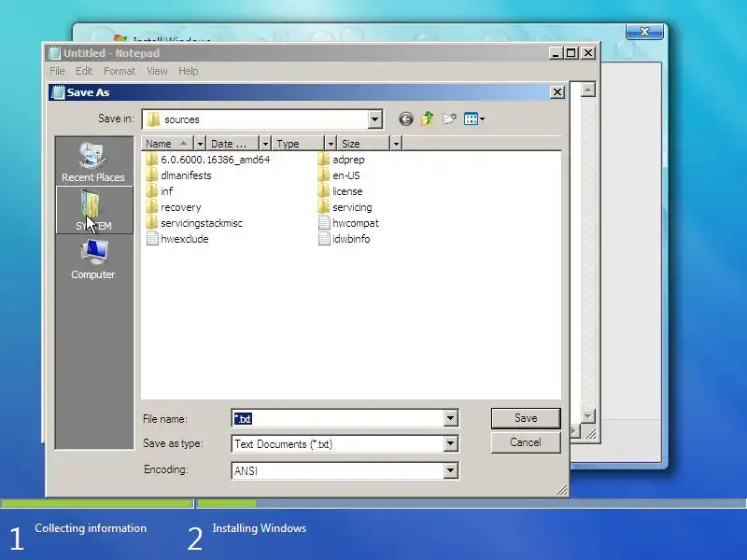Screen dimensions: 747x560
Task: Close the Install Windows window behind
Action: coord(644,32)
